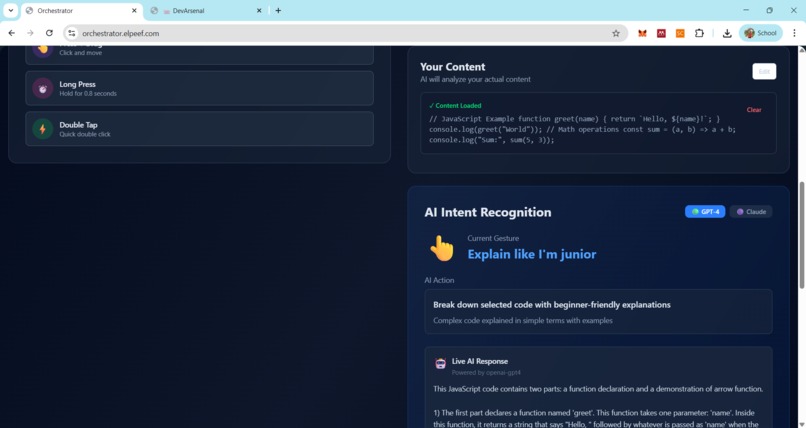Open site information icon in address bar
This screenshot has width=806, height=428.
click(71, 33)
